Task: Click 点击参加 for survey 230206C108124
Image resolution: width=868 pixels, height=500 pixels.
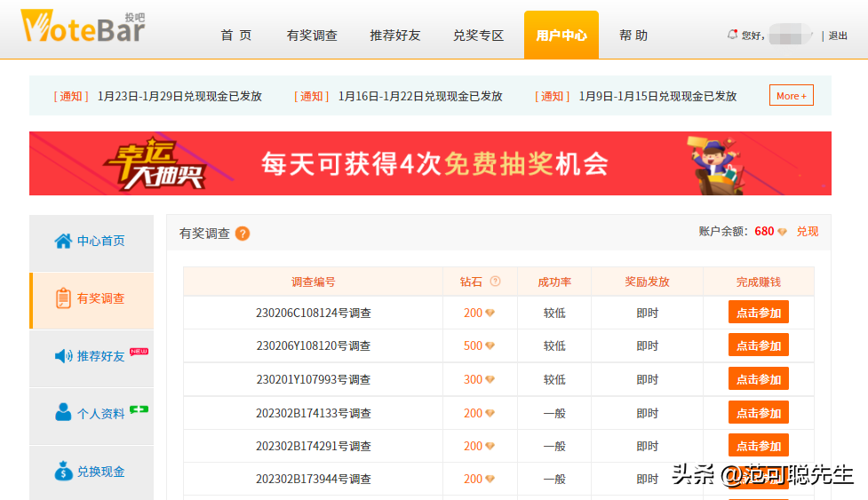Action: (759, 312)
